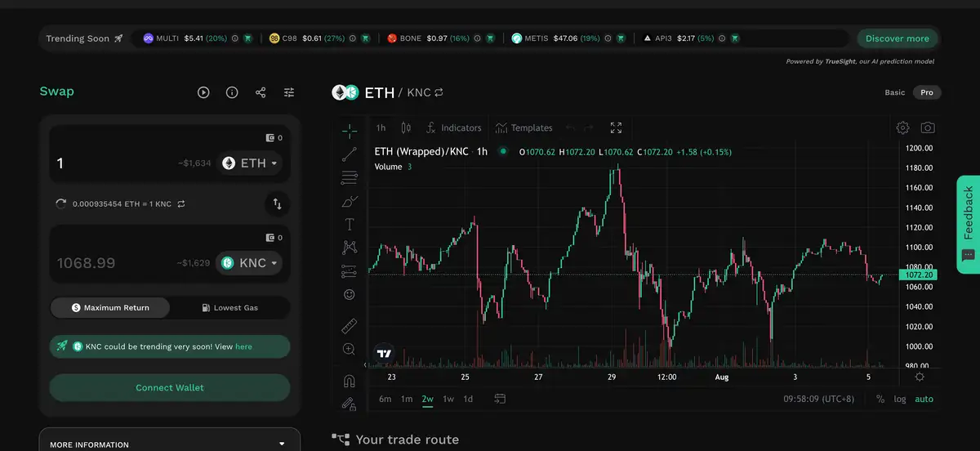Toggle Pro chart mode
The height and width of the screenshot is (451, 980).
click(926, 92)
